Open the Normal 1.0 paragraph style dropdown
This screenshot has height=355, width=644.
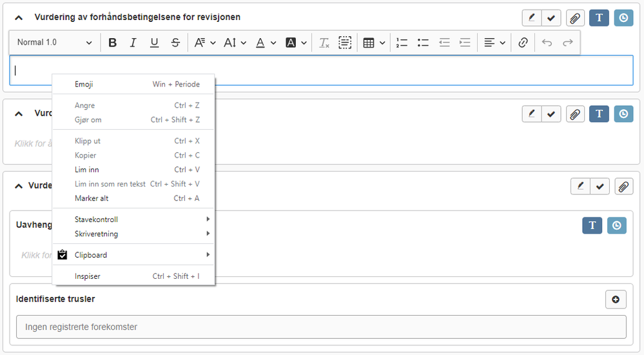pos(55,43)
